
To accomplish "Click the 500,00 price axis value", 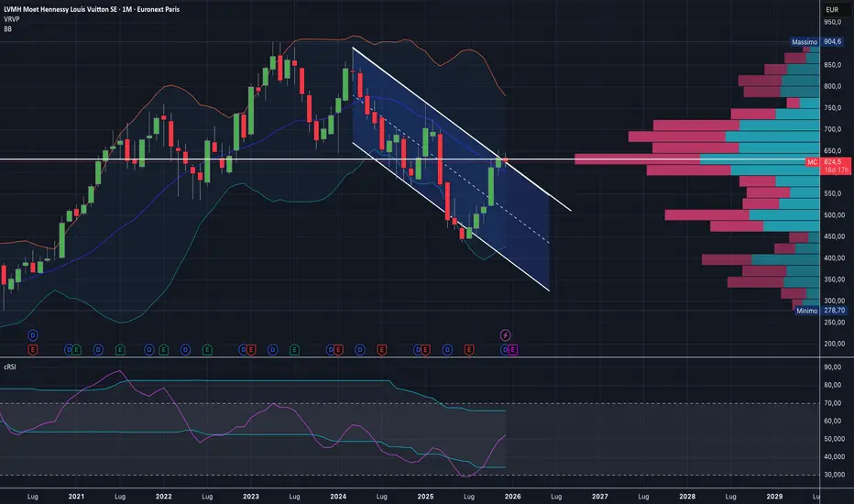I will (834, 215).
